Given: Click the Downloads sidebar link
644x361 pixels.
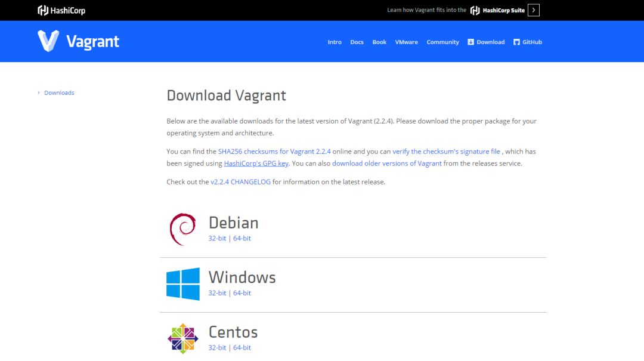Looking at the screenshot, I should 59,93.
